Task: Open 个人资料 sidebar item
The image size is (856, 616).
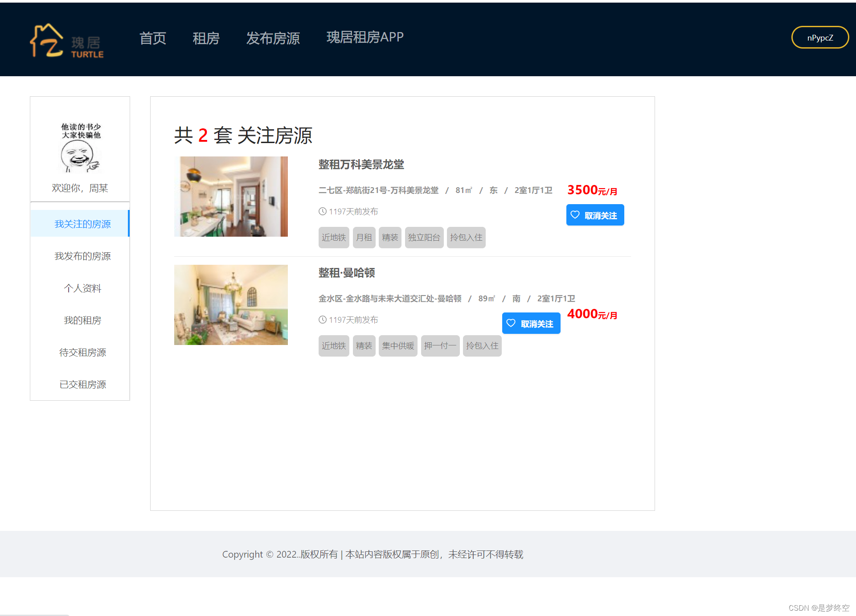Action: tap(82, 288)
